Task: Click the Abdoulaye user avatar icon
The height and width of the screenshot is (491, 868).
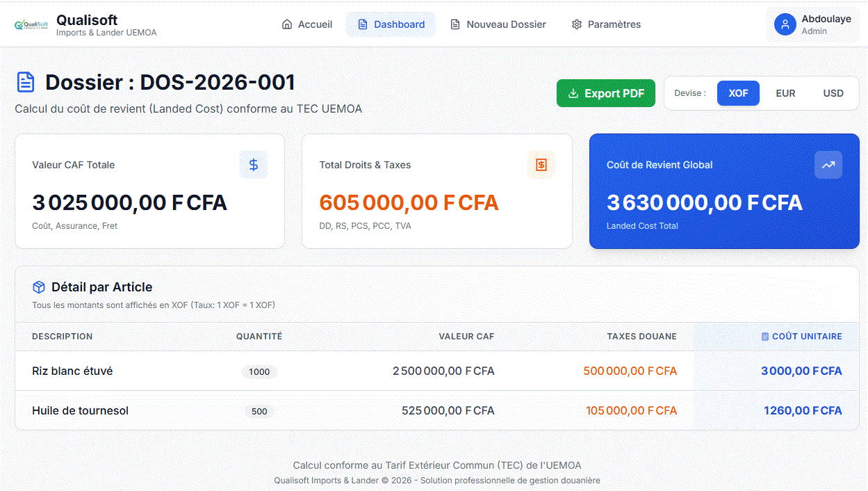Action: click(x=785, y=24)
